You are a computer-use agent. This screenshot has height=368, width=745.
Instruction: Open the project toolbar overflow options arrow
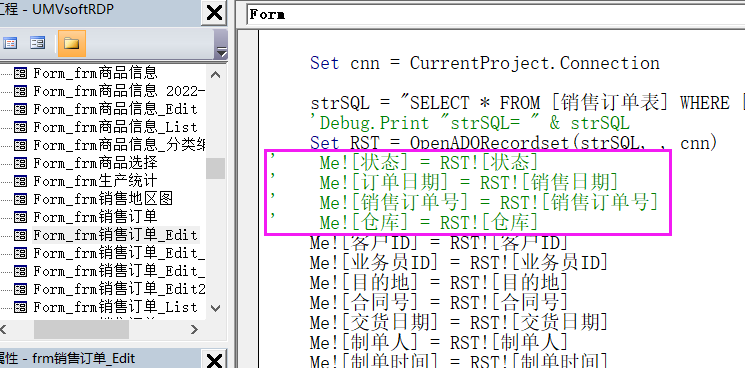point(221,51)
